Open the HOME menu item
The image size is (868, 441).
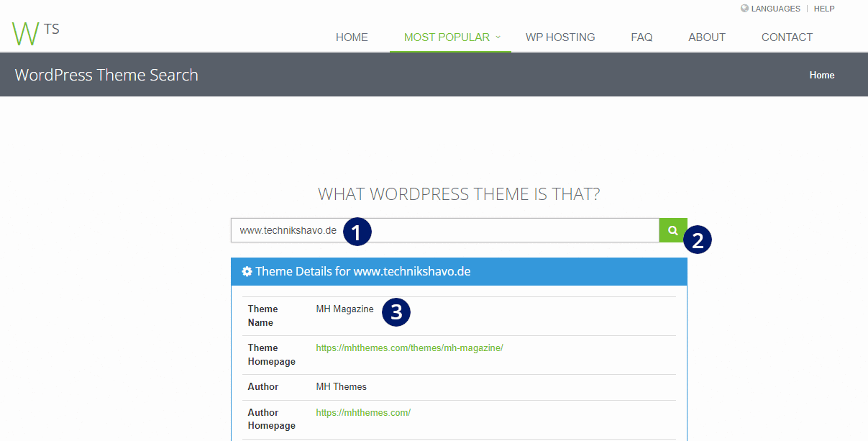point(352,37)
